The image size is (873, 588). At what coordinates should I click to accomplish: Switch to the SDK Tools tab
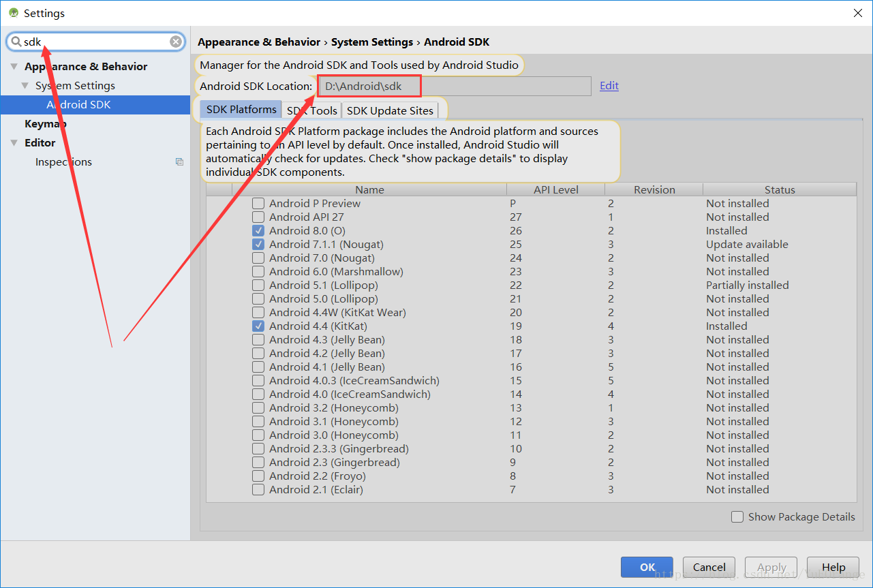click(x=311, y=110)
